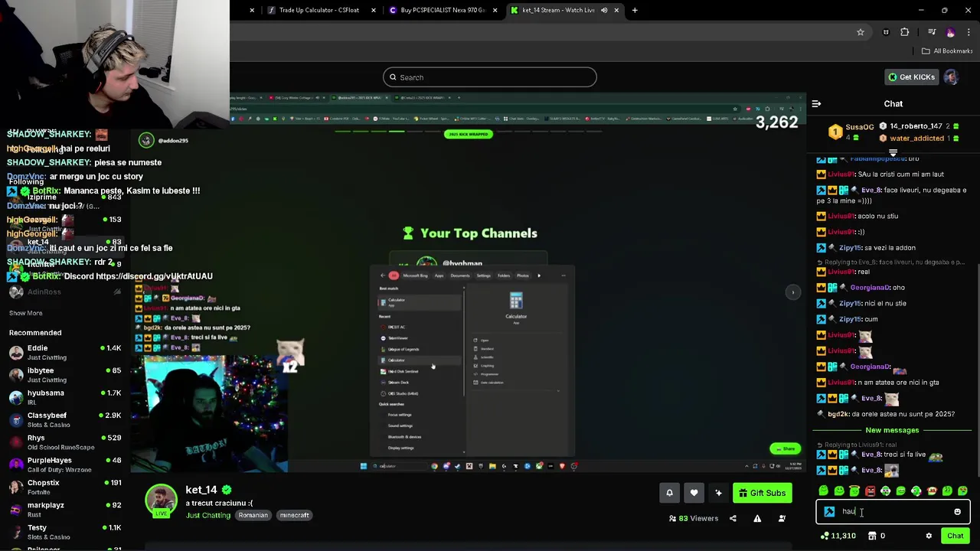Follow ket_14 with heart button
Image resolution: width=980 pixels, height=551 pixels.
point(694,493)
